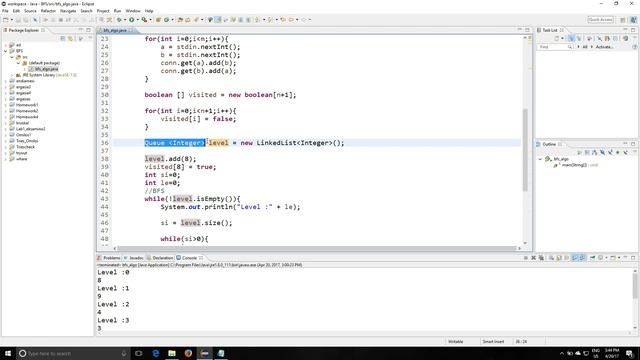Open the Run menu
This screenshot has height=360, width=640.
(117, 11)
